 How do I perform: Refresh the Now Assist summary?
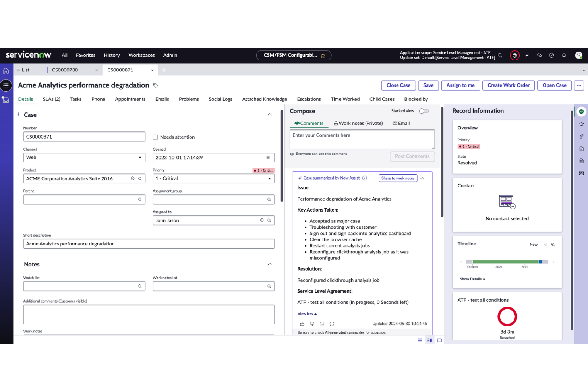click(x=332, y=324)
